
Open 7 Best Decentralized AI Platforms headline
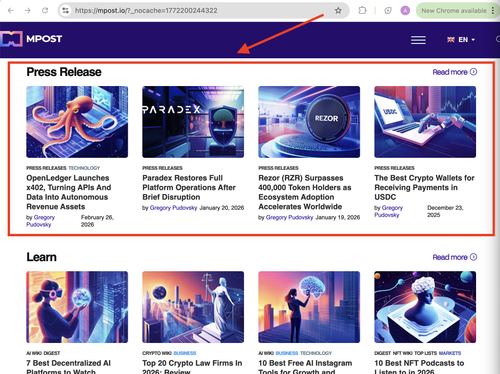point(68,367)
